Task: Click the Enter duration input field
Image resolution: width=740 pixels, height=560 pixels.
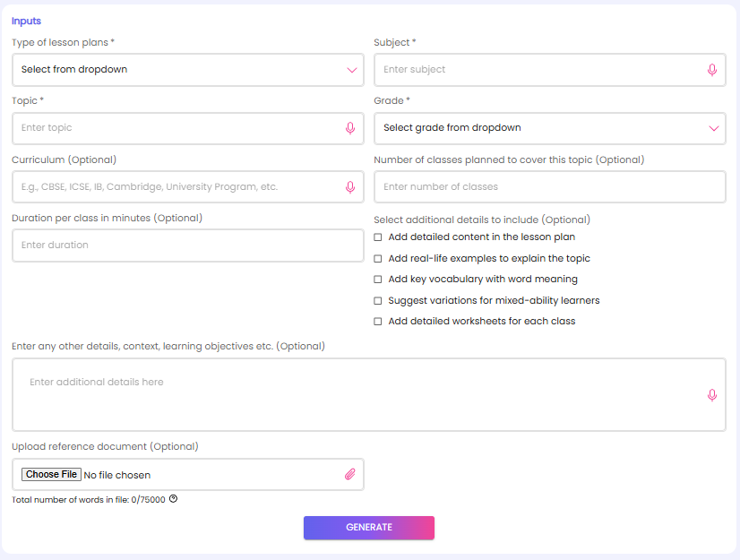Action: 188,246
